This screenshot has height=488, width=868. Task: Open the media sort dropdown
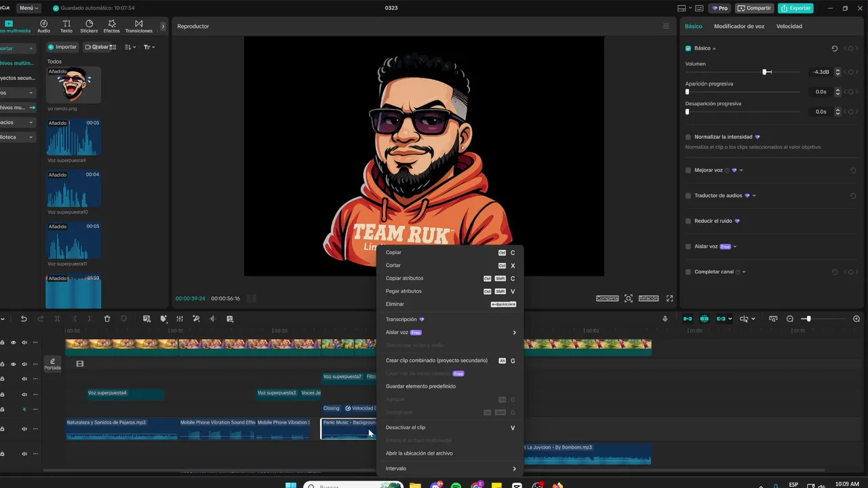pos(130,47)
